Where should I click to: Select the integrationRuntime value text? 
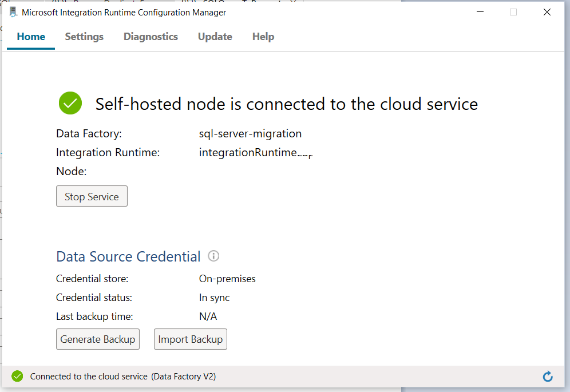pos(256,152)
